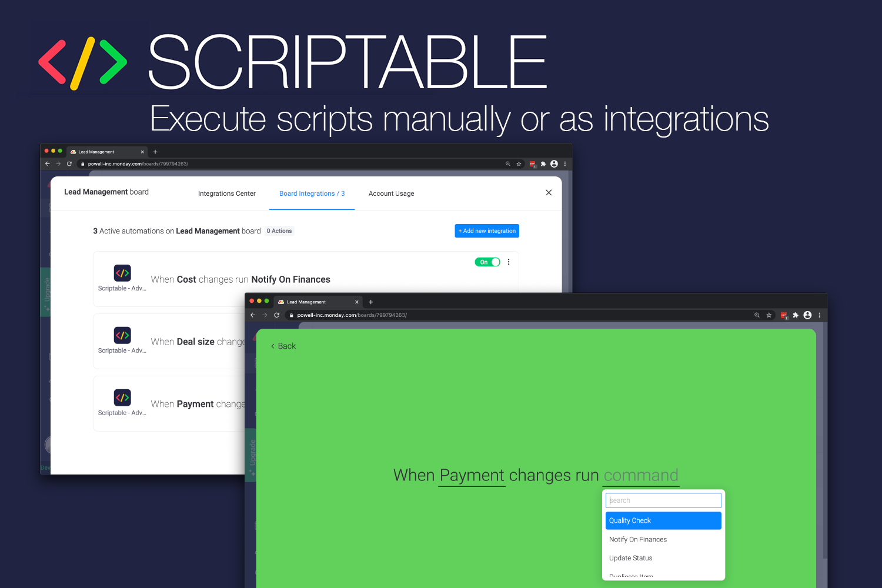Screen dimensions: 882x588
Task: Click Payment column field in sentence
Action: (x=472, y=475)
